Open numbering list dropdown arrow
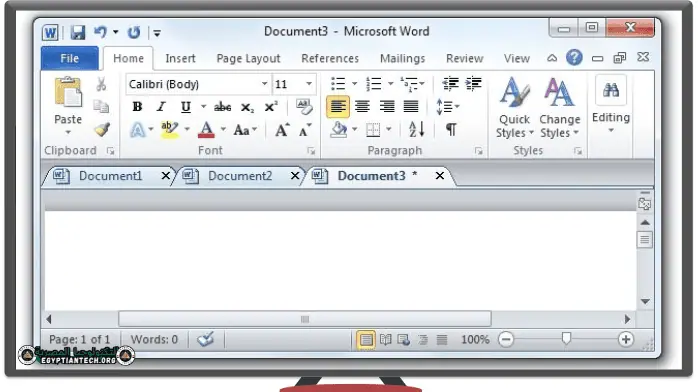The width and height of the screenshot is (698, 392). coord(390,84)
